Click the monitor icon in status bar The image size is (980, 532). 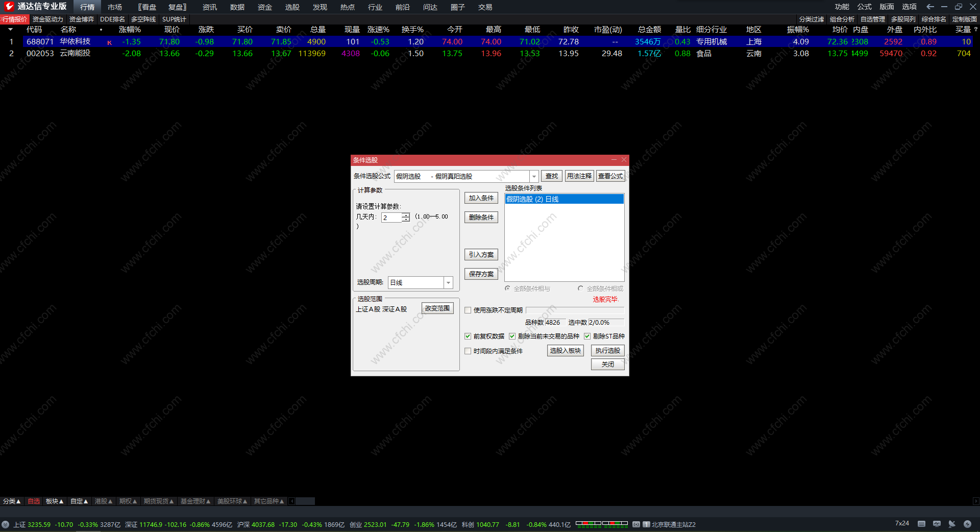(937, 524)
